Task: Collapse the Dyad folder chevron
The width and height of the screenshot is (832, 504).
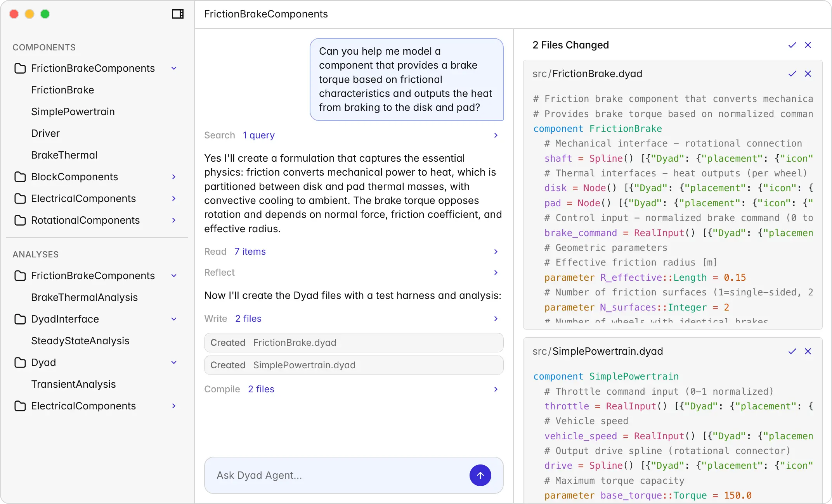Action: pos(174,362)
